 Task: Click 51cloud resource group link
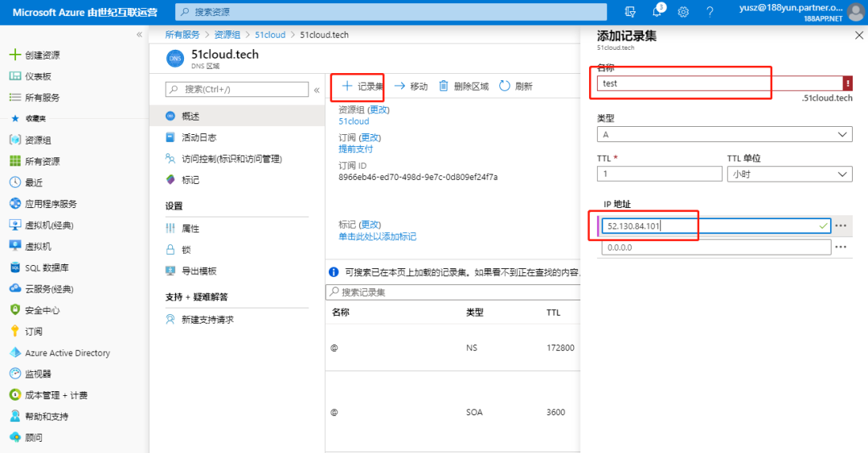(354, 121)
